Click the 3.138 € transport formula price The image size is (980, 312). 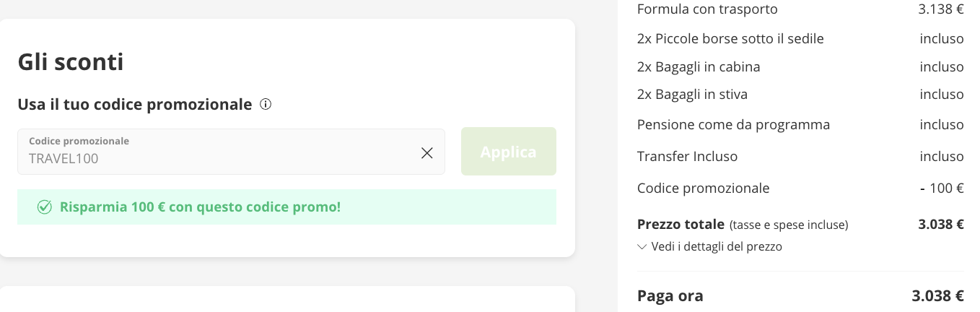941,9
